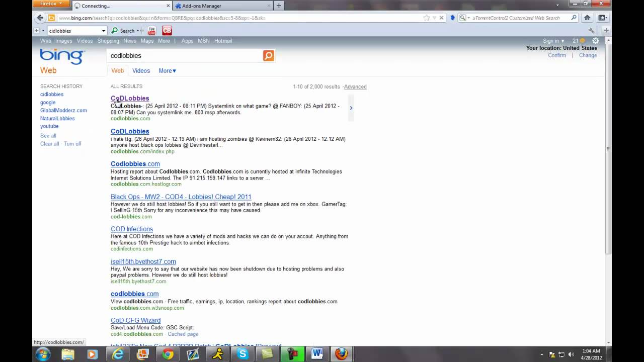
Task: Click the toolbar Search magnifier button
Action: (x=115, y=31)
